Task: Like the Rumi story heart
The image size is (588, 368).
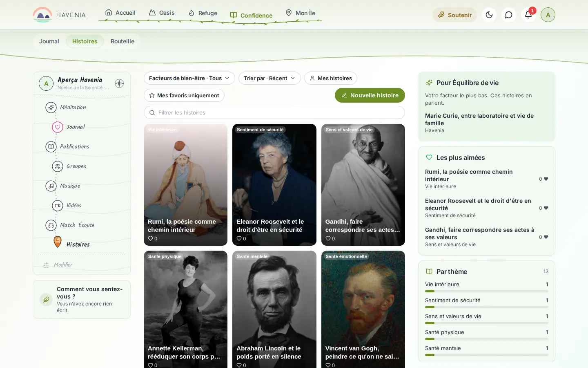Action: 150,238
